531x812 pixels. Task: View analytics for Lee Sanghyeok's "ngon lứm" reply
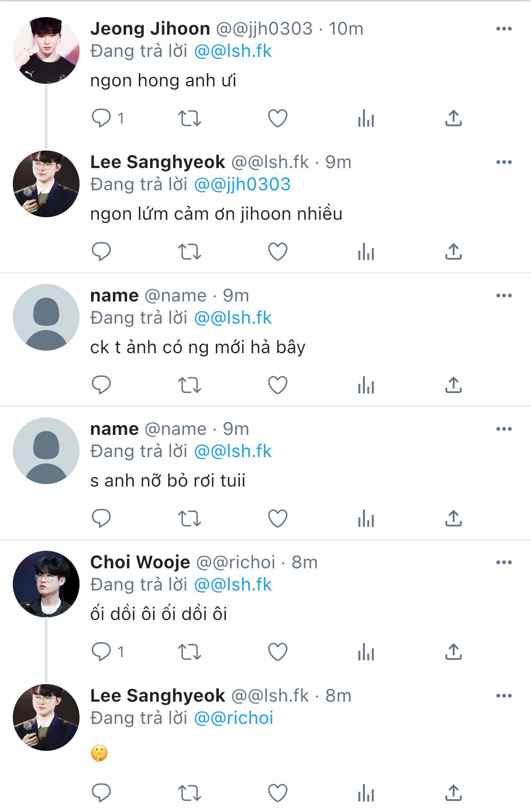point(366,252)
